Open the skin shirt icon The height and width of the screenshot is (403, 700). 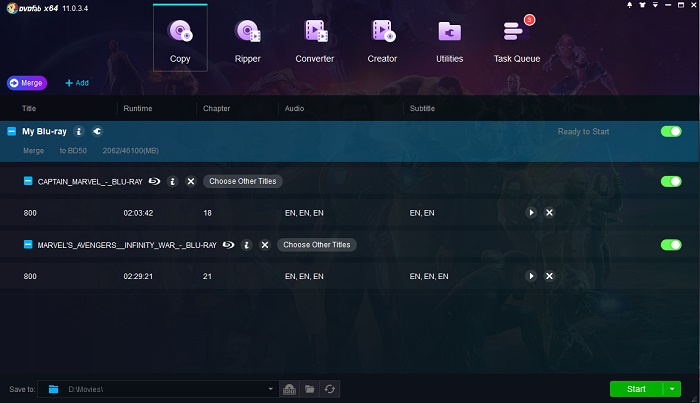642,5
